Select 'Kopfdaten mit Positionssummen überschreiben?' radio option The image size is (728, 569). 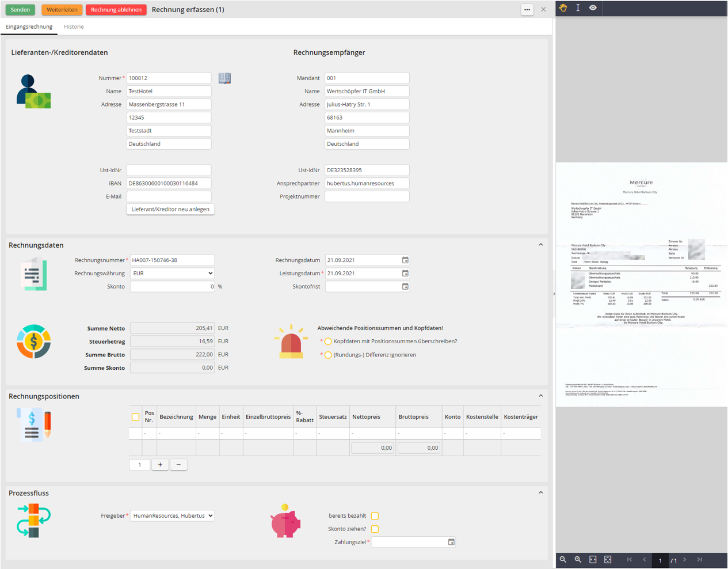[328, 342]
